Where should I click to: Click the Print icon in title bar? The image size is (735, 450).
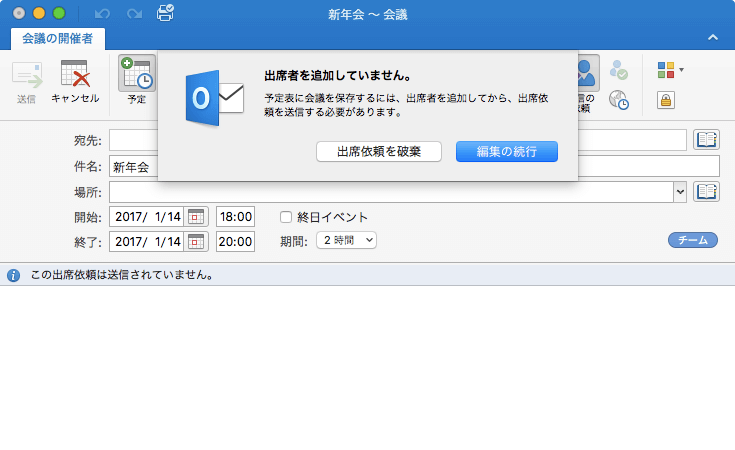pos(165,13)
